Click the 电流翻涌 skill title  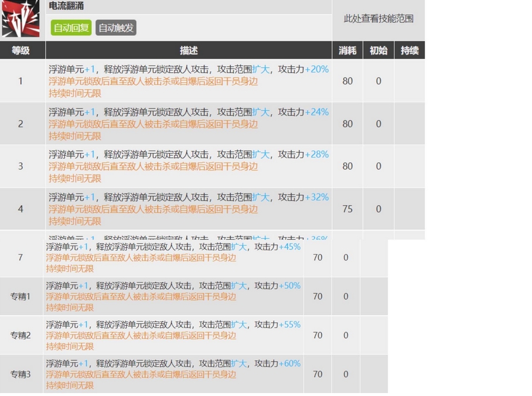pos(66,6)
